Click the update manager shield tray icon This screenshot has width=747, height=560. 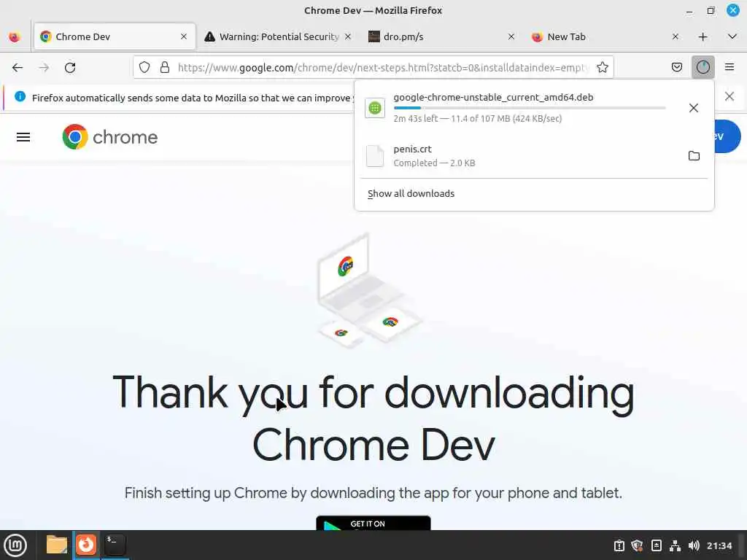coord(637,545)
